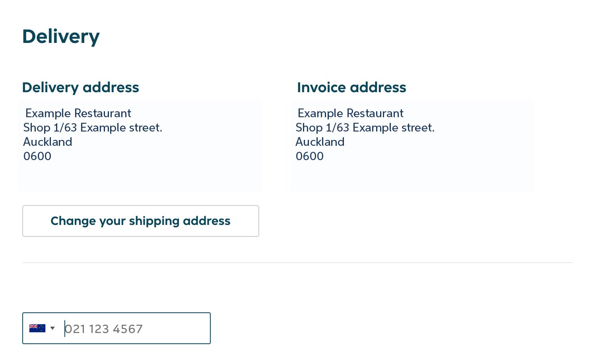
Task: Click the country flag for phone number
Action: 37,328
